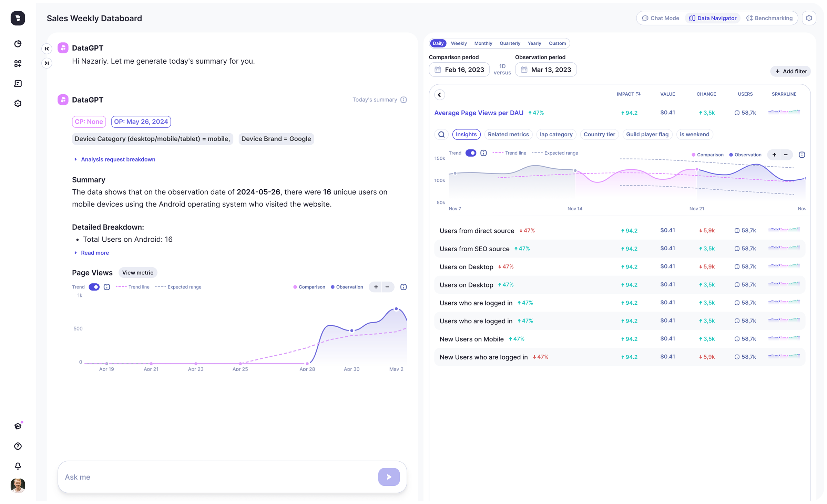Select the Related metrics tab
This screenshot has width=827, height=504.
click(x=508, y=135)
